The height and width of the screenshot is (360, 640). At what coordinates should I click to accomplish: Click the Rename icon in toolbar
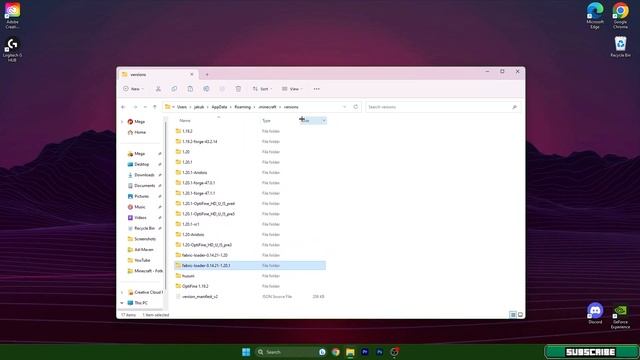pyautogui.click(x=206, y=89)
